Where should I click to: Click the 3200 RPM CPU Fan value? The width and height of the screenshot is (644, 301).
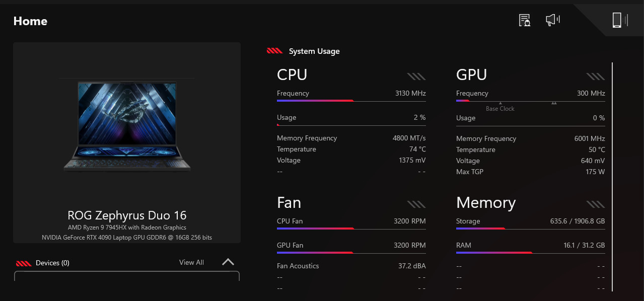coord(409,221)
